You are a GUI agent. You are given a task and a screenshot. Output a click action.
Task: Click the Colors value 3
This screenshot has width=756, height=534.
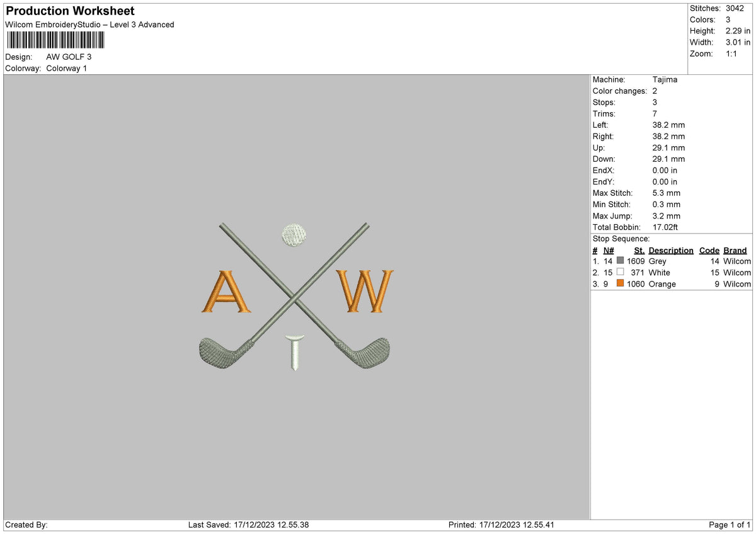(728, 20)
